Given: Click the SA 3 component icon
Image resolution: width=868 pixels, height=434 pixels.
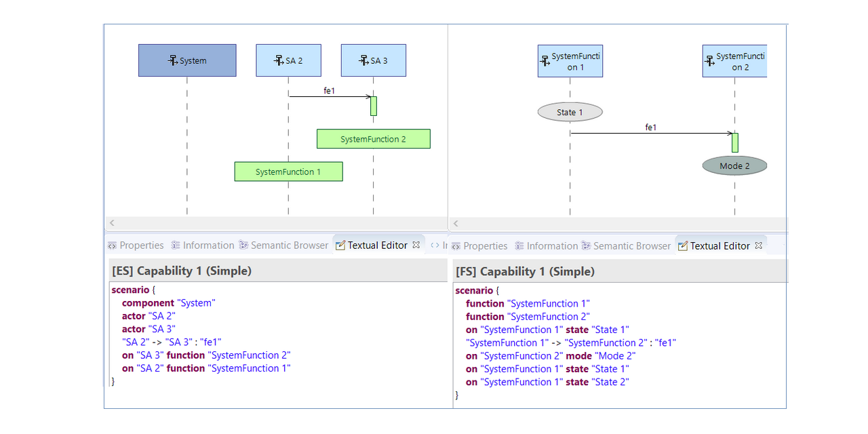Looking at the screenshot, I should (x=363, y=60).
